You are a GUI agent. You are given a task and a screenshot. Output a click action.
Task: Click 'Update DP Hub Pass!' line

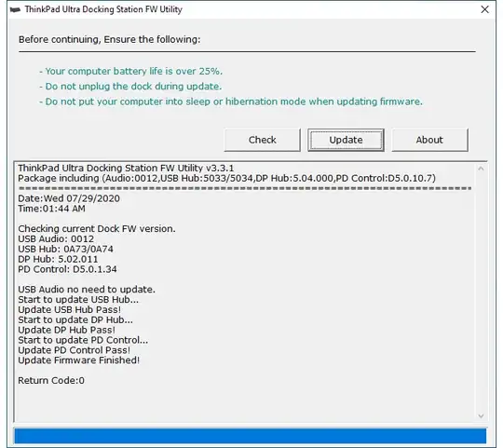point(66,330)
